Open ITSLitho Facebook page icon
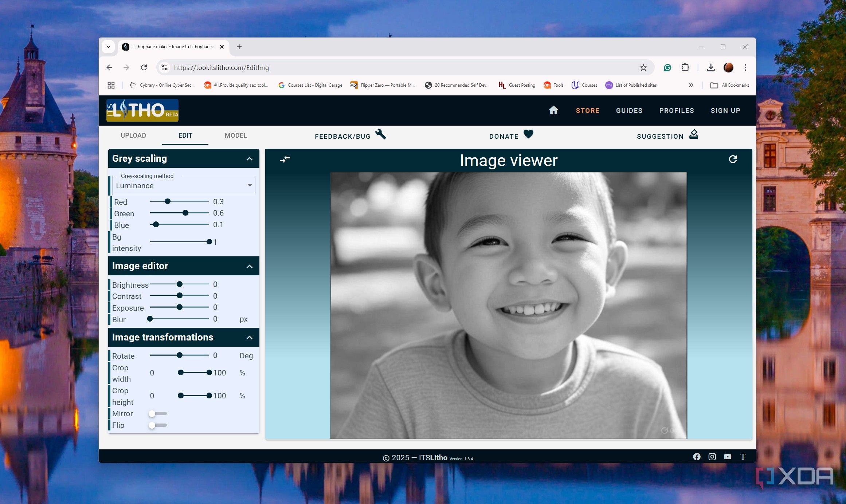This screenshot has width=846, height=504. (697, 457)
